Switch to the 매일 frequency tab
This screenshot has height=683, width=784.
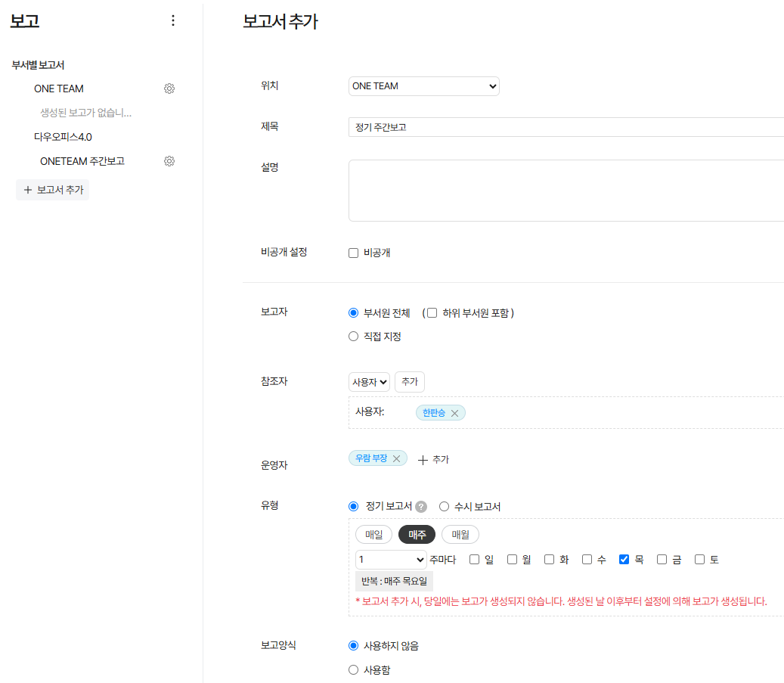click(x=373, y=535)
